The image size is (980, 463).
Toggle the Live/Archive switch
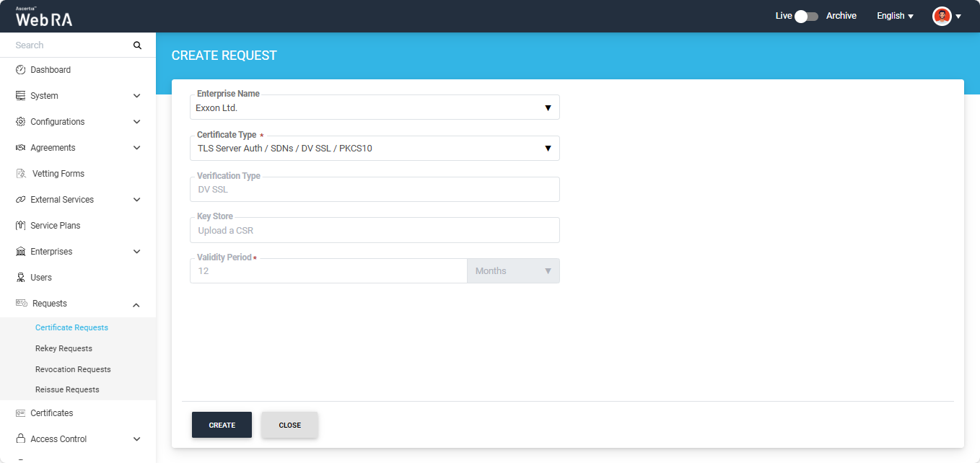tap(805, 16)
